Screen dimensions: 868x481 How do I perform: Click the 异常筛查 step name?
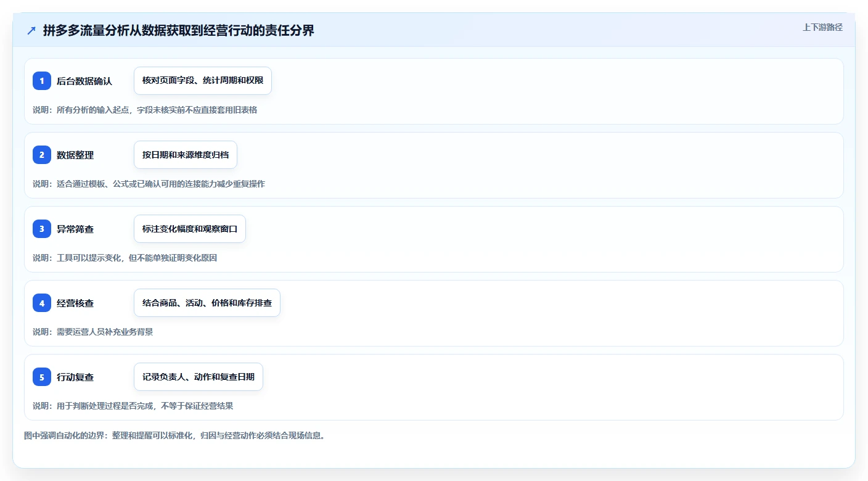coord(75,229)
